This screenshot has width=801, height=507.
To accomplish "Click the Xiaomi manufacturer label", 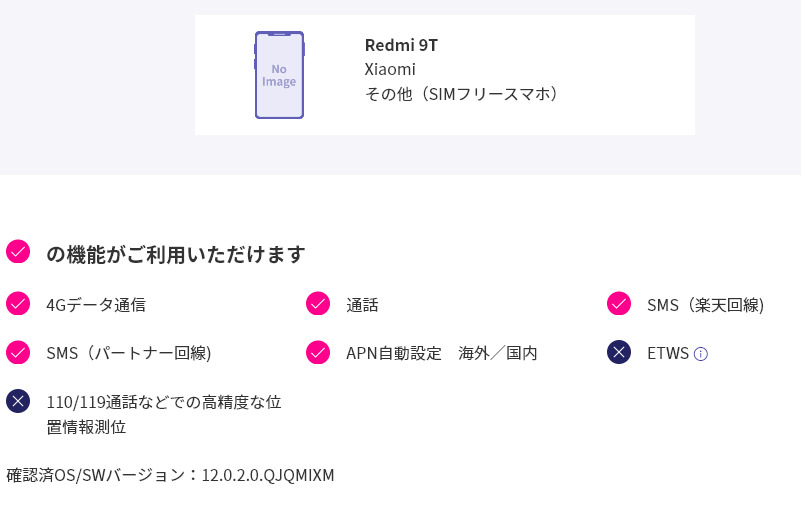I will click(x=390, y=69).
